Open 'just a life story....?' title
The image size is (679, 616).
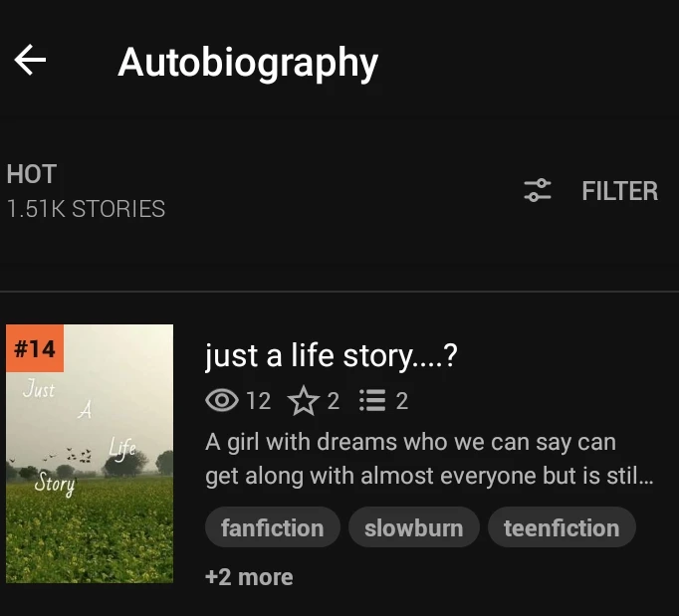(x=332, y=356)
